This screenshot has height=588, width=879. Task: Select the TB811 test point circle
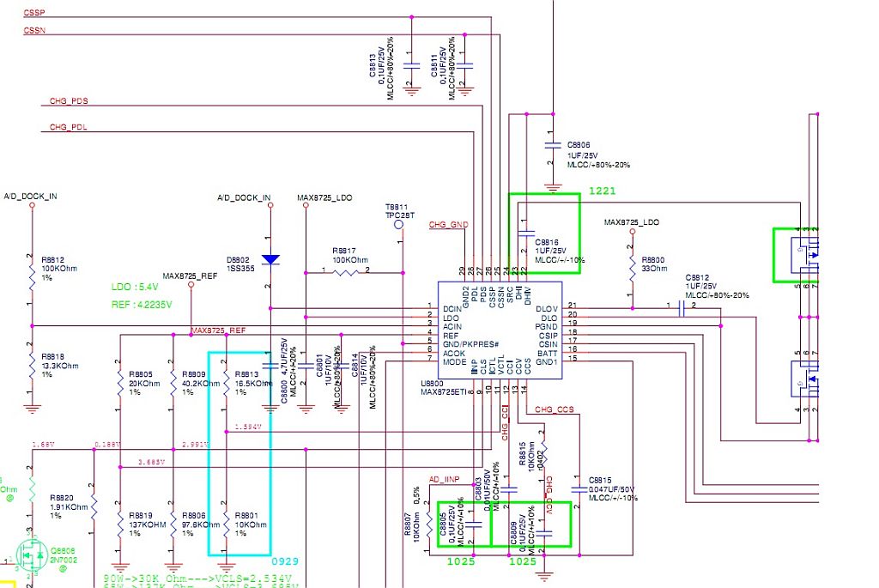point(398,225)
